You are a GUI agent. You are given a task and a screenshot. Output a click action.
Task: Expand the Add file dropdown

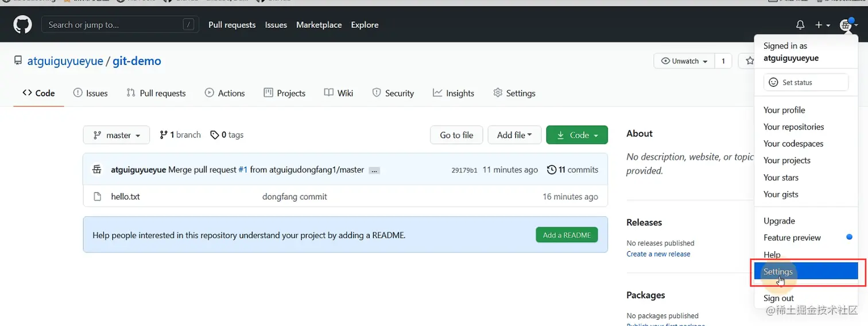pos(514,135)
